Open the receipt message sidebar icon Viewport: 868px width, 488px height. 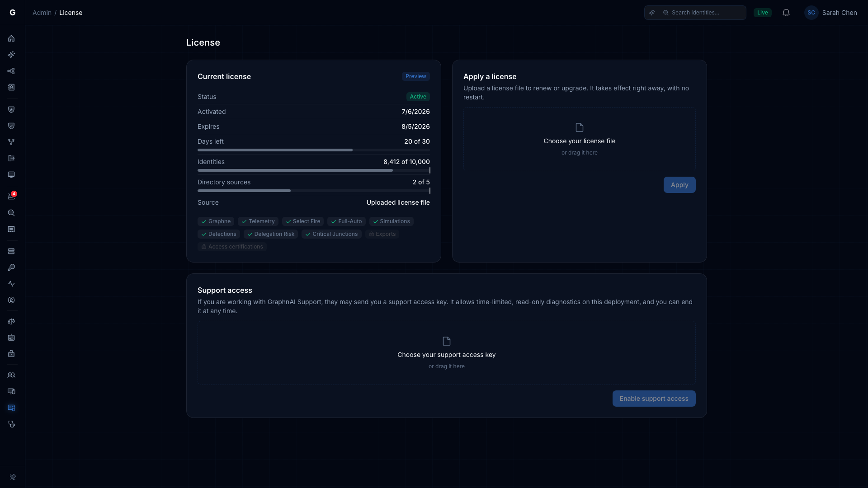(11, 229)
